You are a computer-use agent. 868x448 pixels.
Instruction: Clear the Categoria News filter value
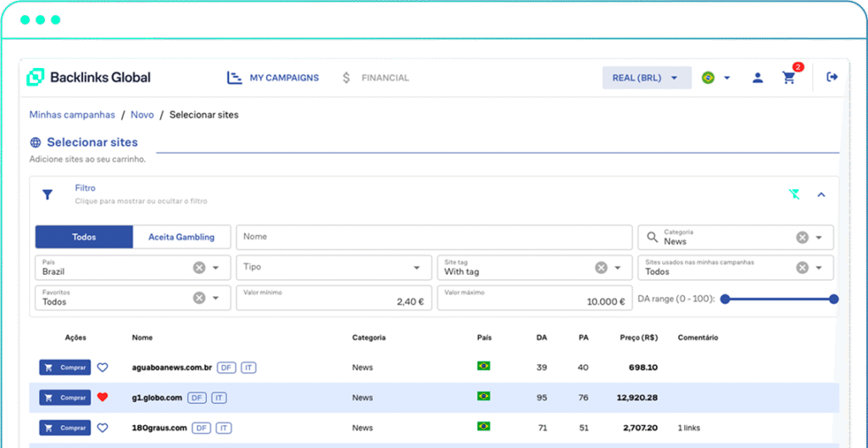point(802,238)
